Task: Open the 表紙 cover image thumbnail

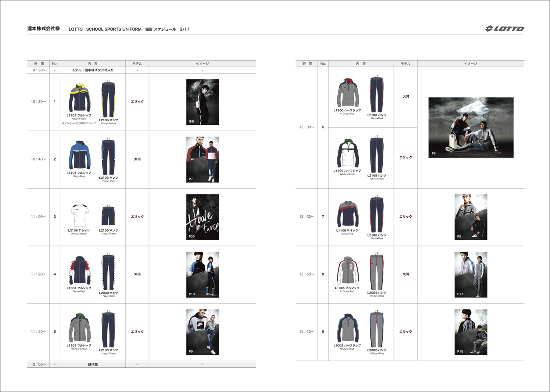Action: (202, 102)
